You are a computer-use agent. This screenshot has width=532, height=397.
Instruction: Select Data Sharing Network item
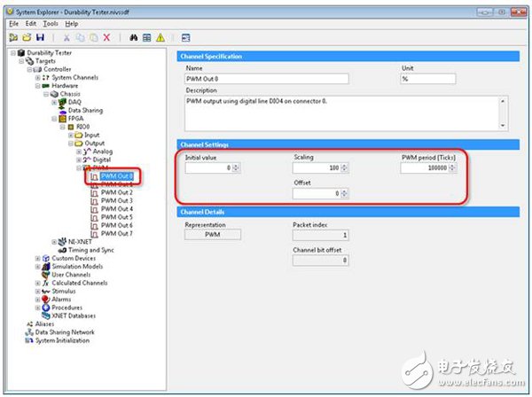pyautogui.click(x=64, y=332)
